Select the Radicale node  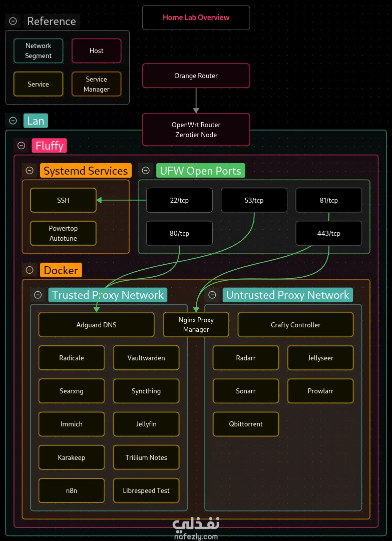tap(72, 358)
